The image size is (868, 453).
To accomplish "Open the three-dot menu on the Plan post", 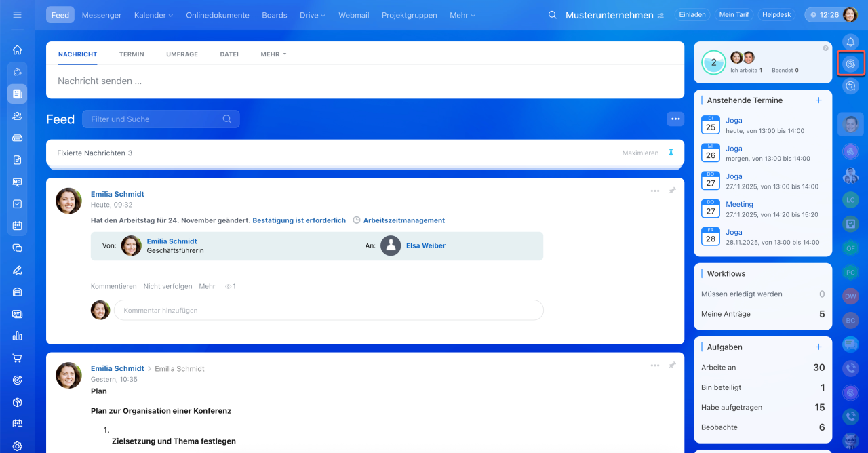I will point(655,366).
